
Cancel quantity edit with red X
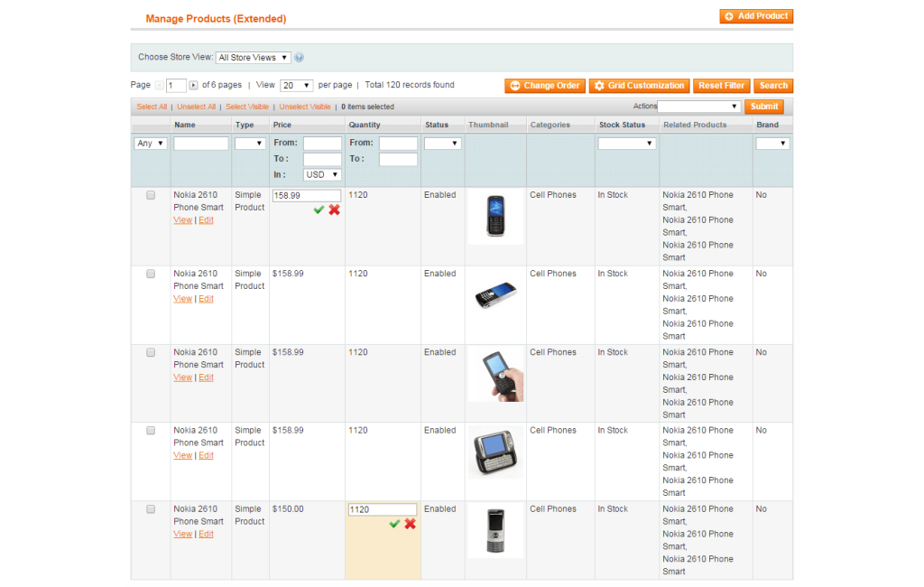pyautogui.click(x=411, y=524)
